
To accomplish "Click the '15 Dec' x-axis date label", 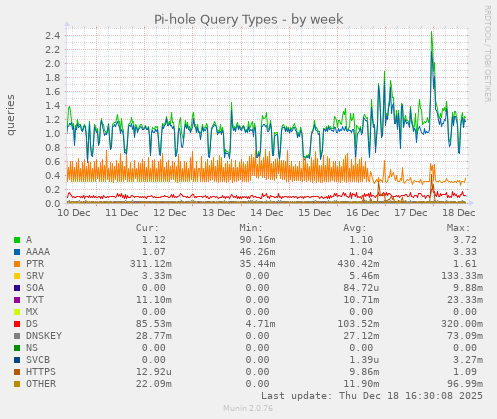I will pos(315,213).
